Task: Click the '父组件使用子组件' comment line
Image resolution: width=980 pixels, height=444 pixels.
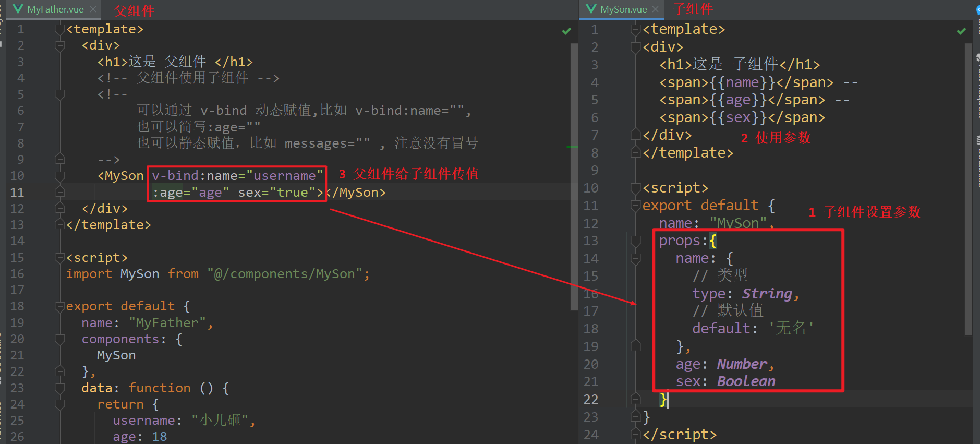Action: tap(188, 78)
